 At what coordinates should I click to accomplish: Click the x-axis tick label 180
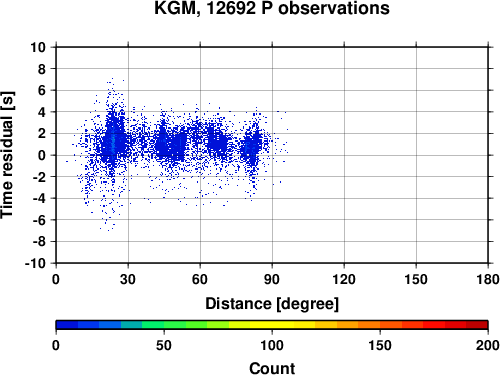pos(488,279)
